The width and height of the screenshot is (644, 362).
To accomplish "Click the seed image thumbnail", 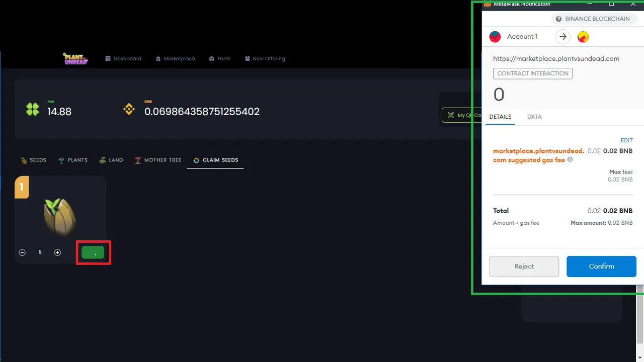I will (x=60, y=217).
